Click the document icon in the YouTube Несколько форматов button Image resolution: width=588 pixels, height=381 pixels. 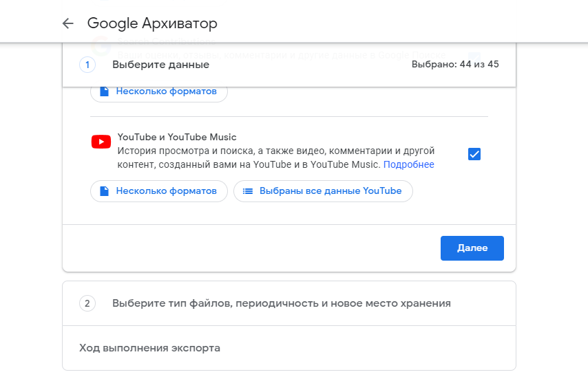(x=104, y=191)
